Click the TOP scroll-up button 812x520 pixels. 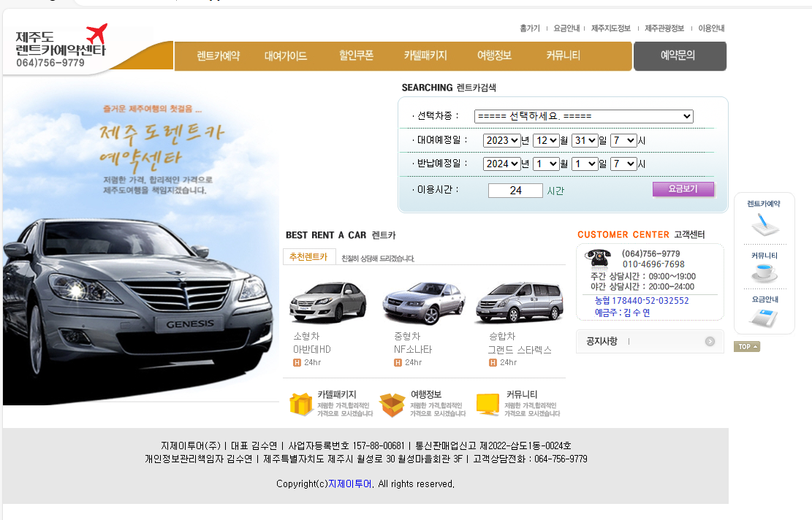(747, 347)
